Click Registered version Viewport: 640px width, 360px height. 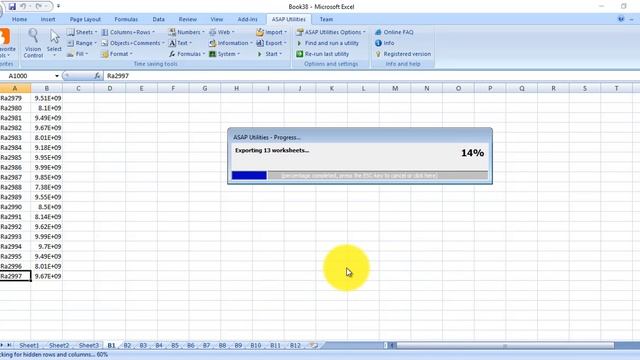[403, 54]
